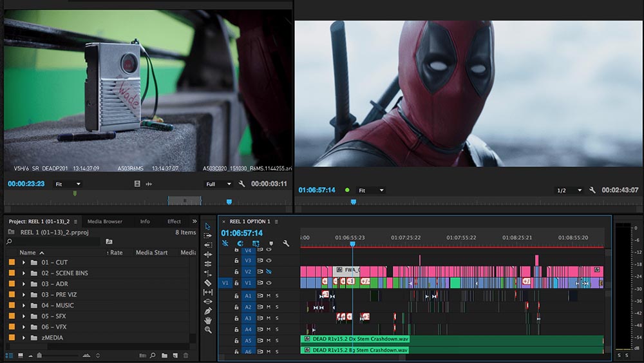
Task: Open Source monitor Fit zoom dropdown
Action: pos(68,184)
